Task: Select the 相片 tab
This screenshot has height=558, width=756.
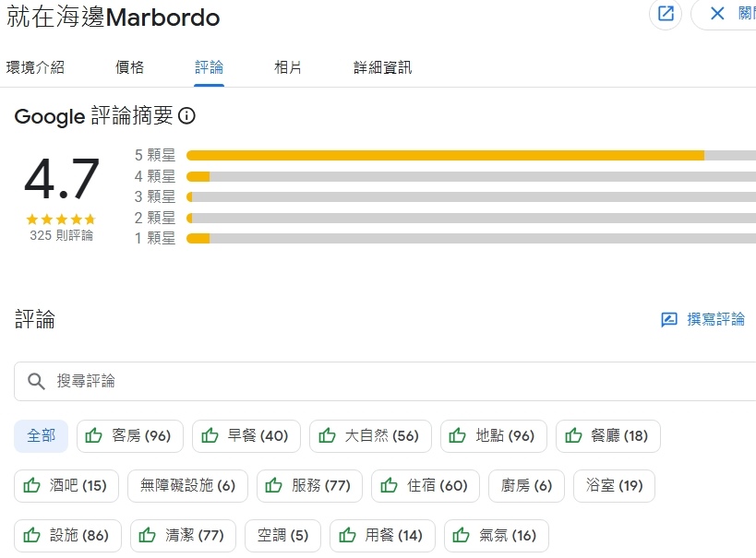Action: tap(288, 67)
